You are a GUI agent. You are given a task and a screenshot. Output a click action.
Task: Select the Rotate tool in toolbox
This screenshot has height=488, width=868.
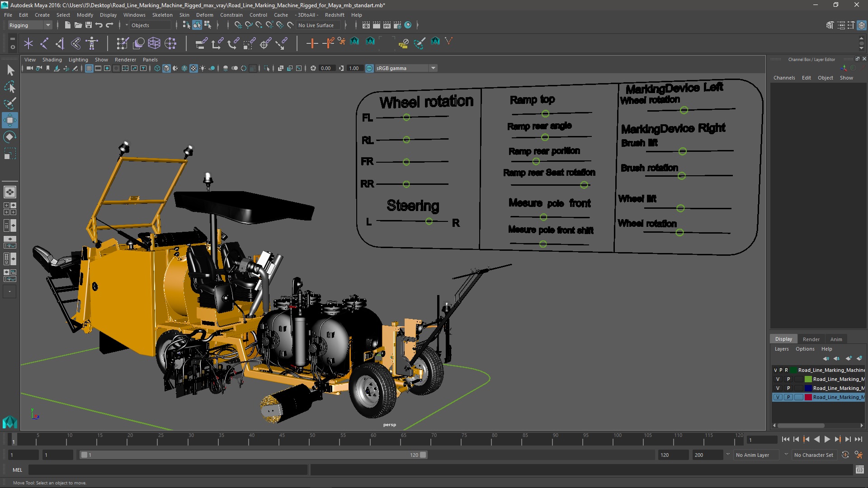point(10,137)
